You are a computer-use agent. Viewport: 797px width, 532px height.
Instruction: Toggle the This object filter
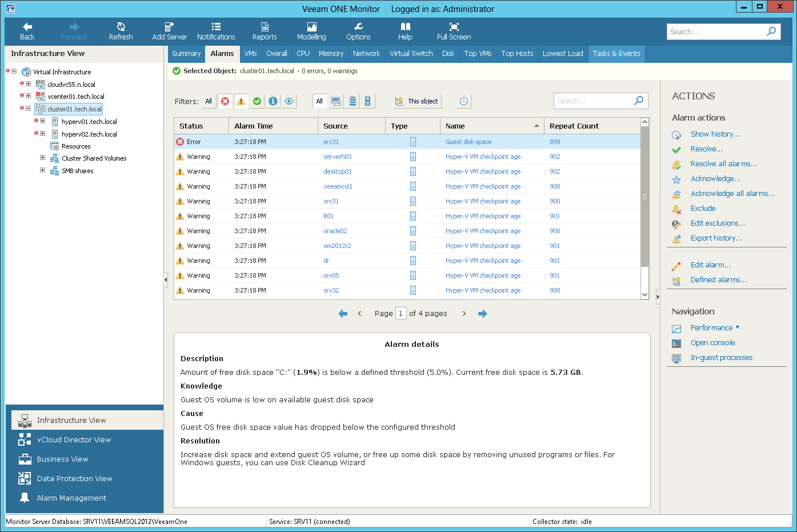[417, 101]
